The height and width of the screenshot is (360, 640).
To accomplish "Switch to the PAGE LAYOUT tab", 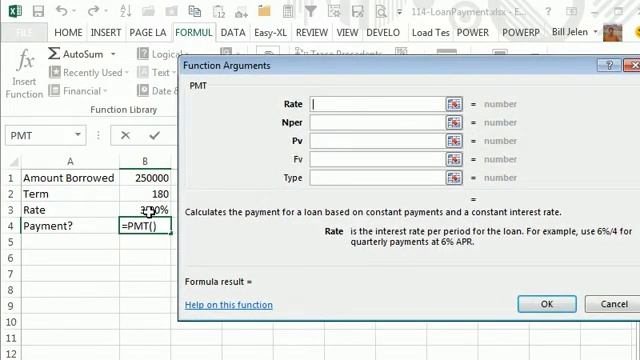I will [x=148, y=33].
